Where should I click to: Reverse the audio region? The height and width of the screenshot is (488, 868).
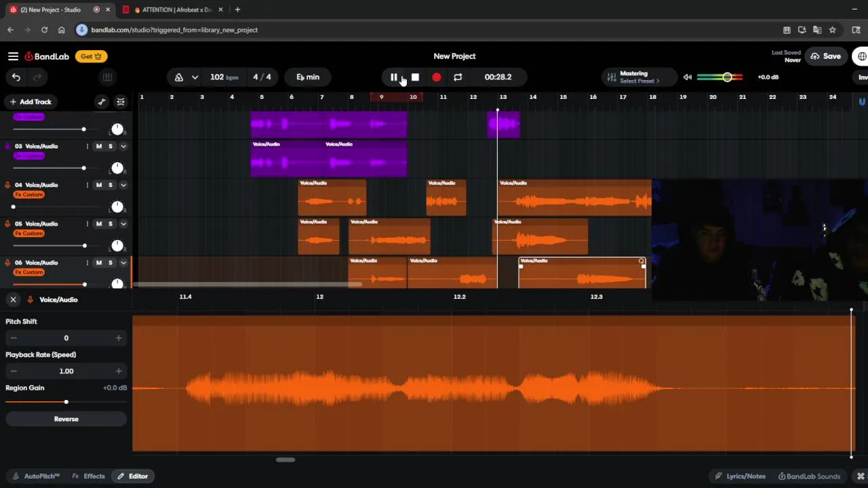pyautogui.click(x=66, y=419)
